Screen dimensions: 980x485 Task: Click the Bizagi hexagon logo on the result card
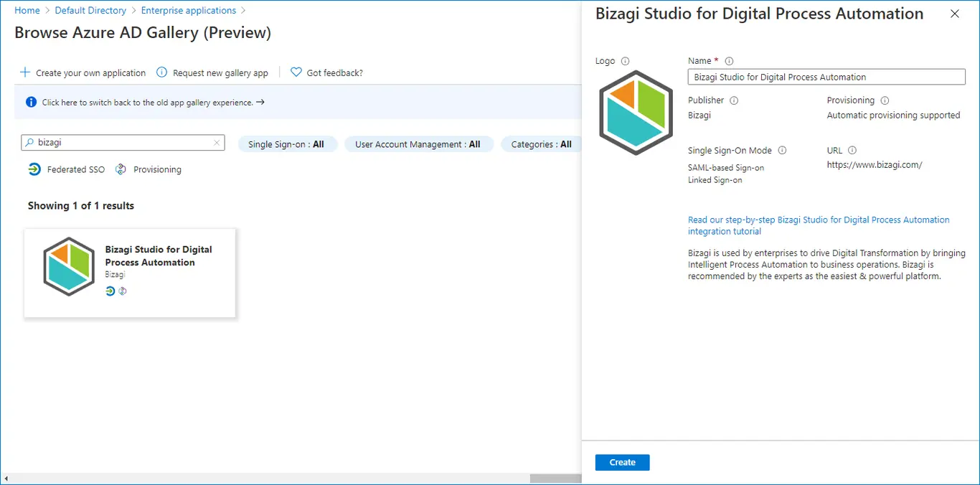click(x=69, y=266)
